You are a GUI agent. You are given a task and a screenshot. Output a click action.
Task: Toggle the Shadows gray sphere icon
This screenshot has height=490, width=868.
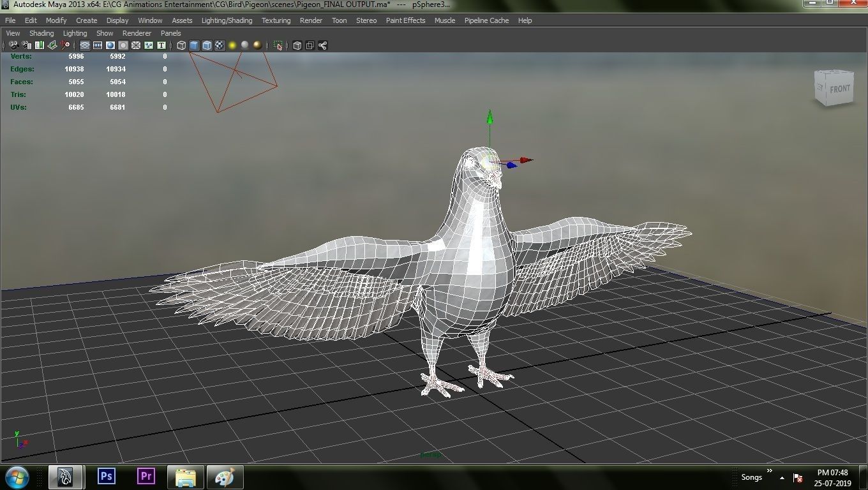(244, 45)
